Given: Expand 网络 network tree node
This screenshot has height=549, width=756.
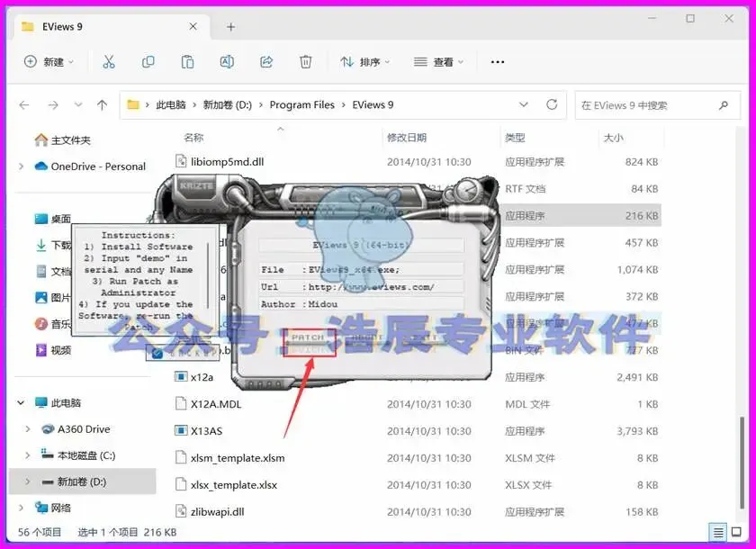Looking at the screenshot, I should click(x=21, y=508).
